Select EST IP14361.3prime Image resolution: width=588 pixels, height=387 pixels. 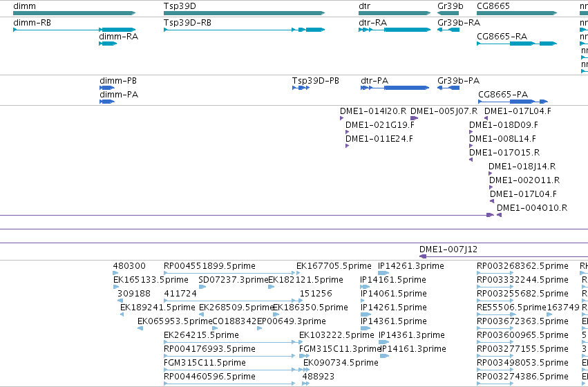coord(412,335)
